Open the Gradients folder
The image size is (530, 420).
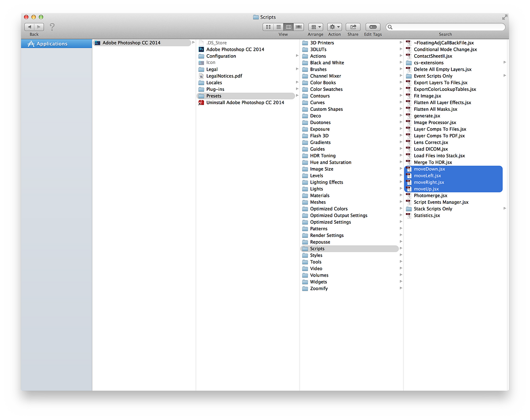tap(320, 142)
